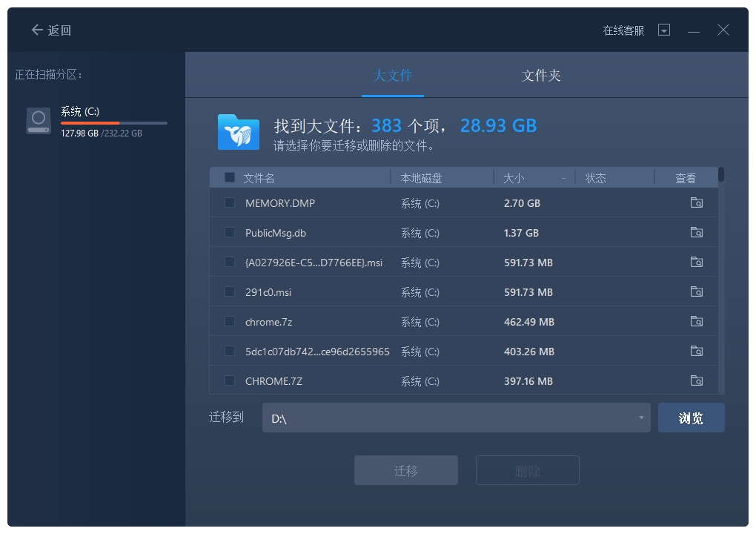Open file location icon for PublicMsg.db
The width and height of the screenshot is (756, 534).
pos(696,232)
